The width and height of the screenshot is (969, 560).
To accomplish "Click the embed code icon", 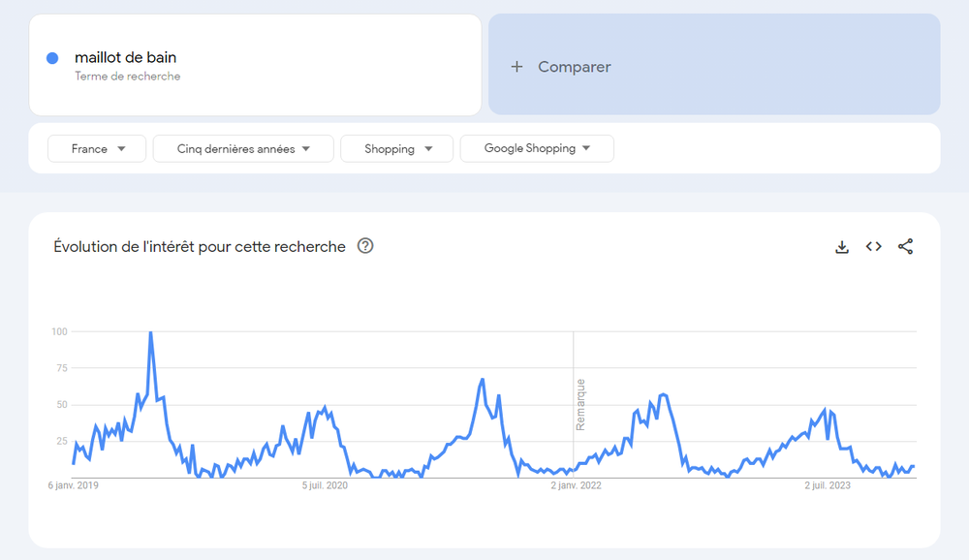I will coord(874,247).
